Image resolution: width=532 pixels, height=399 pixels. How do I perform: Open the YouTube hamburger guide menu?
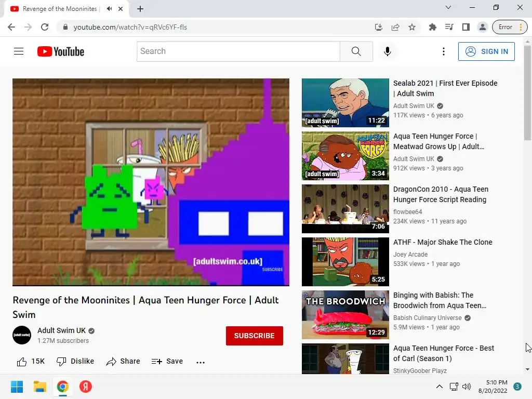tap(19, 51)
